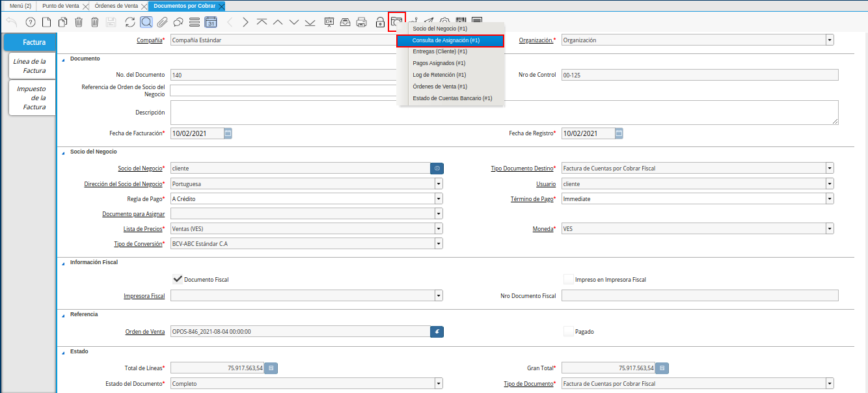
Task: Open calendar picker for Fecha de Facturación
Action: (228, 133)
